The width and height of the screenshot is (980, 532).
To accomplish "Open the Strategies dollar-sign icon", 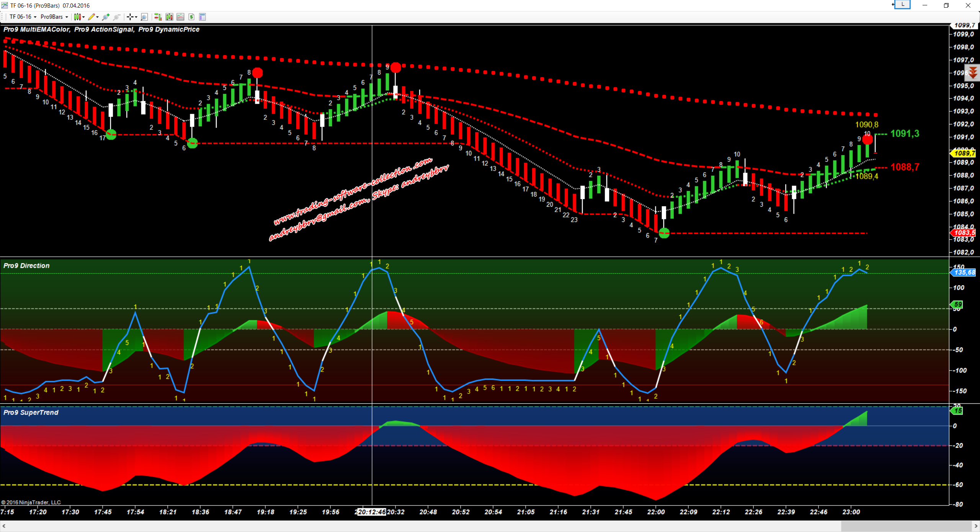I will [x=191, y=17].
